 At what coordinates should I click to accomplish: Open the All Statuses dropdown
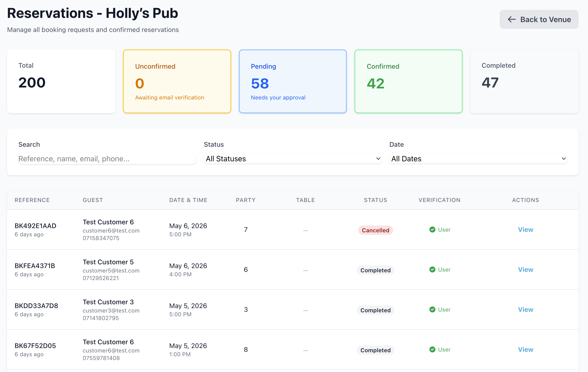coord(292,159)
